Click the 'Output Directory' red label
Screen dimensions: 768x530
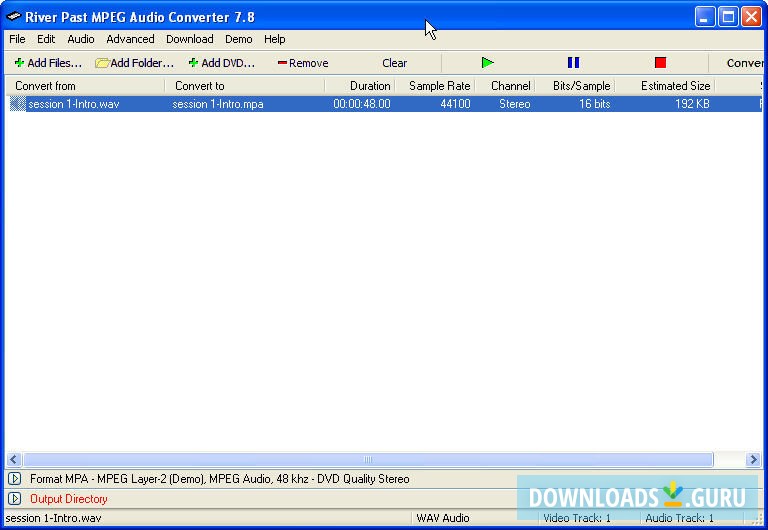[69, 499]
